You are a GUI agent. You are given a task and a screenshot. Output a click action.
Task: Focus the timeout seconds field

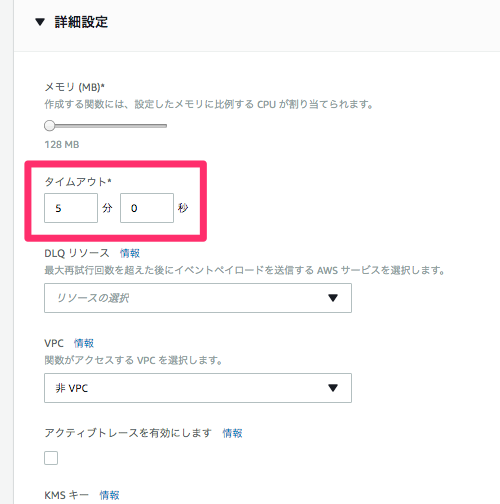tap(147, 208)
